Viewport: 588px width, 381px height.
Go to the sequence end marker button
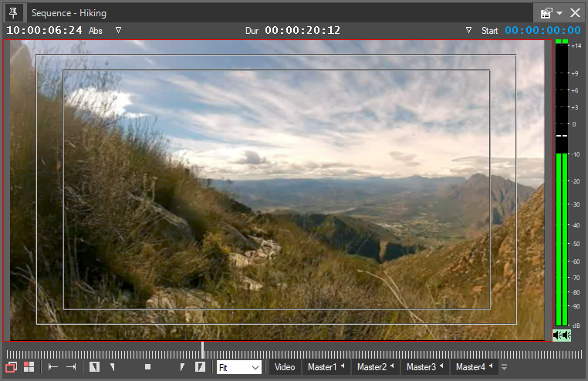(71, 368)
